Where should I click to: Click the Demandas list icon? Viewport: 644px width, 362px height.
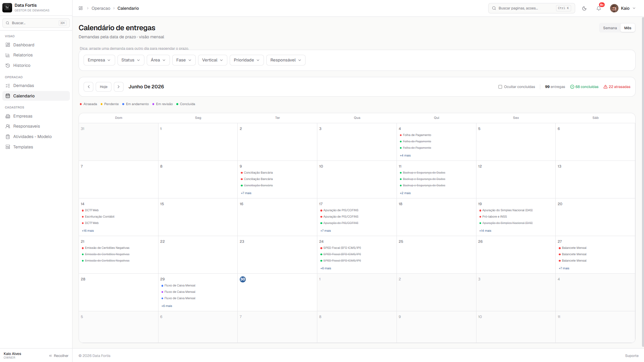point(8,86)
